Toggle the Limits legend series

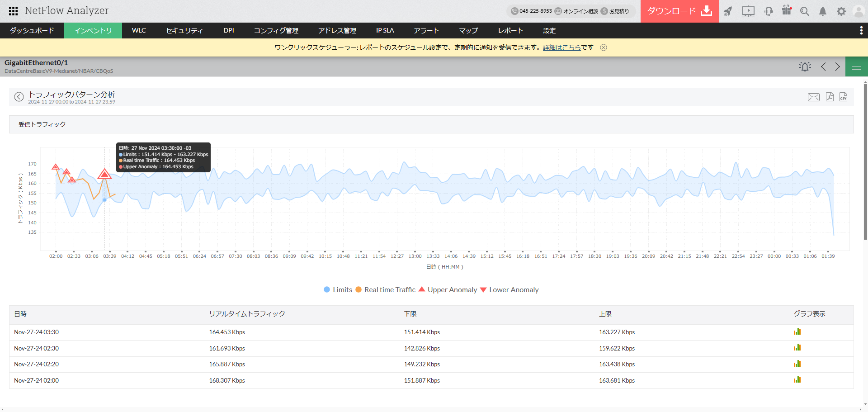[x=338, y=290]
